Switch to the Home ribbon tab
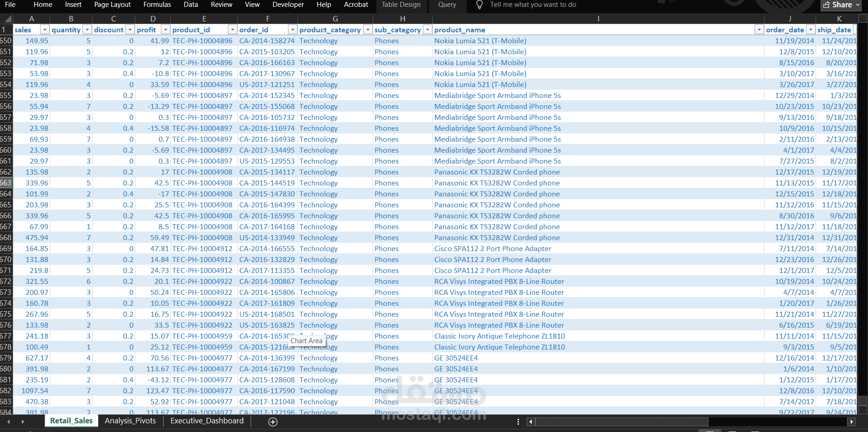 pos(43,5)
